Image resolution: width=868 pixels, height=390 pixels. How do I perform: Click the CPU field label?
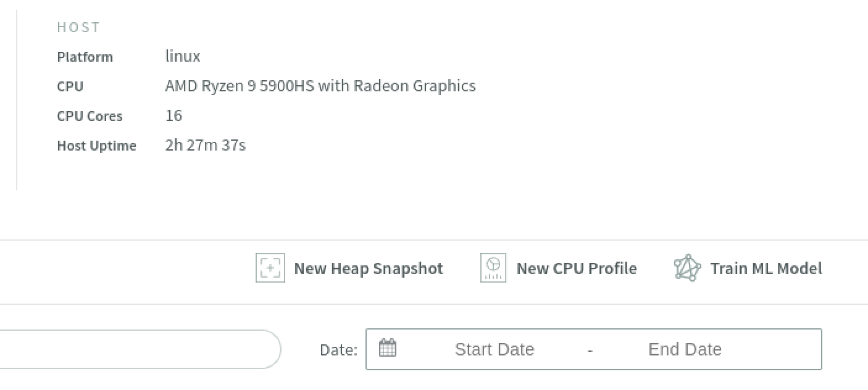tap(70, 86)
